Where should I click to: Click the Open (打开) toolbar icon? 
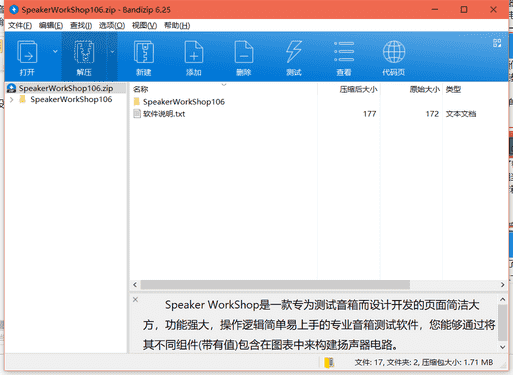point(27,52)
